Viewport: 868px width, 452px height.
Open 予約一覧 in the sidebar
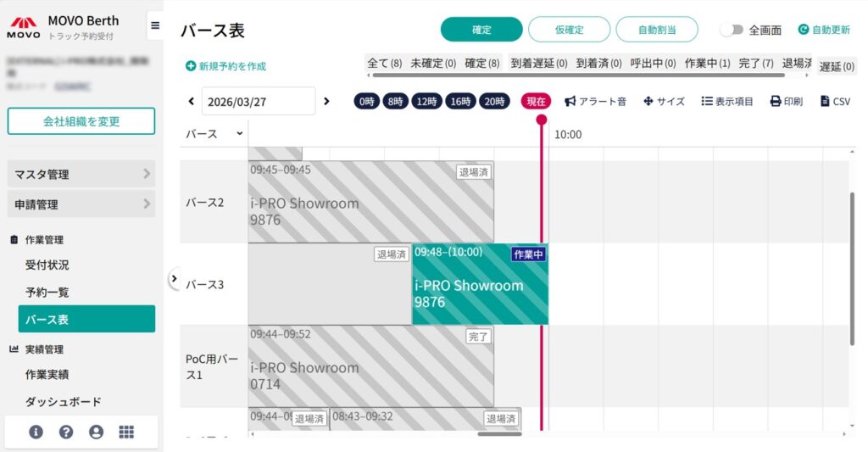pyautogui.click(x=47, y=293)
